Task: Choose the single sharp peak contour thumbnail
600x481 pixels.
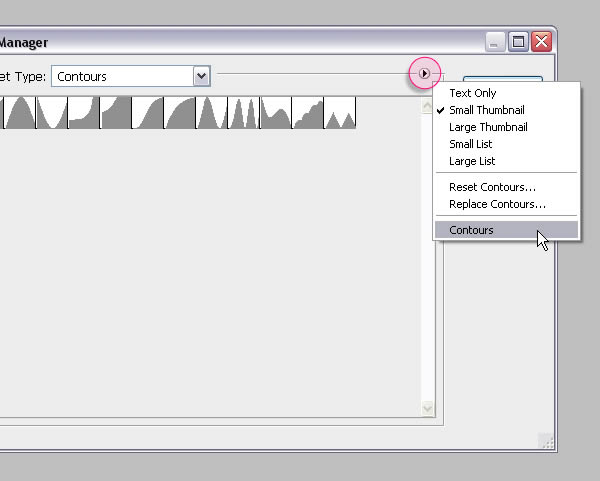Action: (212, 113)
